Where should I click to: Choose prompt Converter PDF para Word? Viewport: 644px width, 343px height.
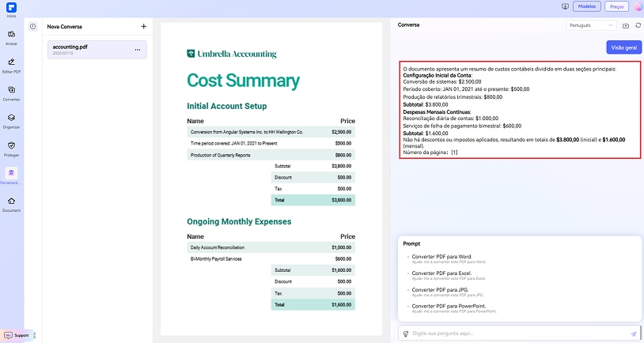point(449,258)
